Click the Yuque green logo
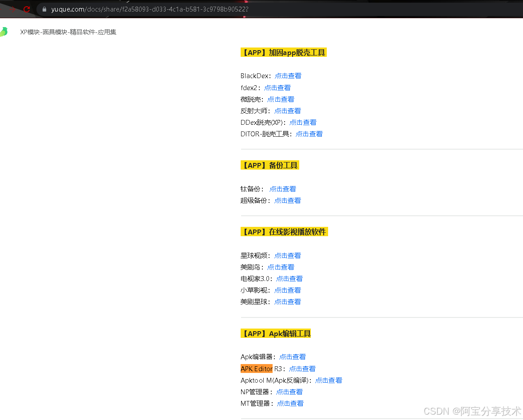 tap(4, 32)
